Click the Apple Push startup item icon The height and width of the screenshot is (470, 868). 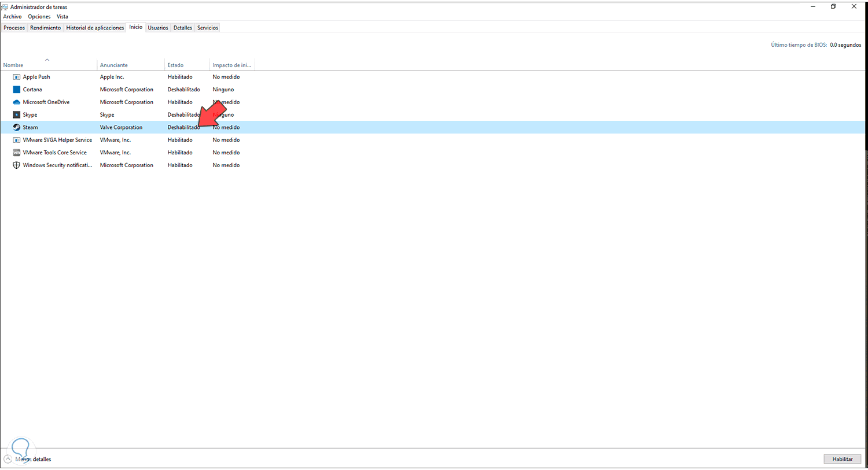[17, 77]
